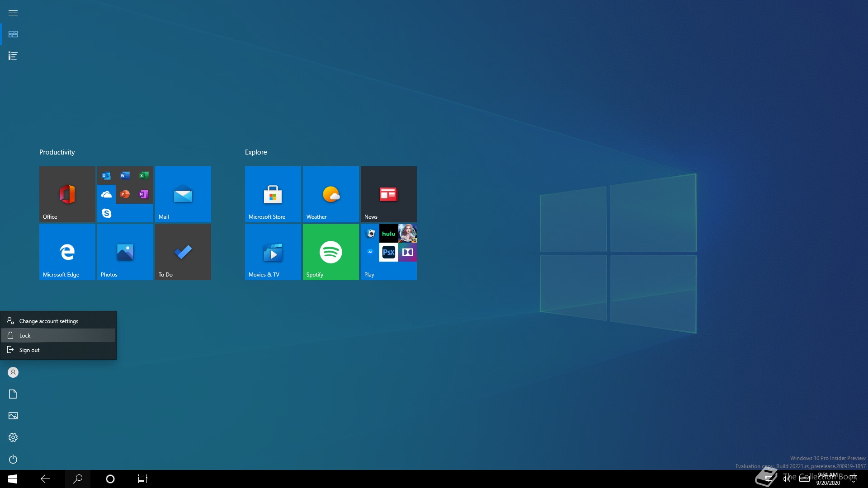Viewport: 868px width, 488px height.
Task: Launch Word from the Office folder tile
Action: click(x=125, y=175)
